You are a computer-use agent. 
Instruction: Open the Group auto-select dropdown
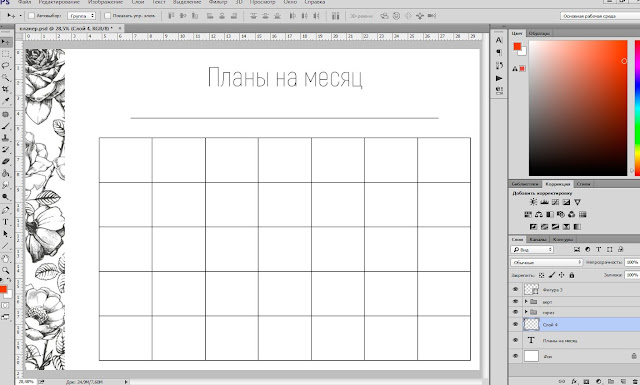[x=81, y=16]
